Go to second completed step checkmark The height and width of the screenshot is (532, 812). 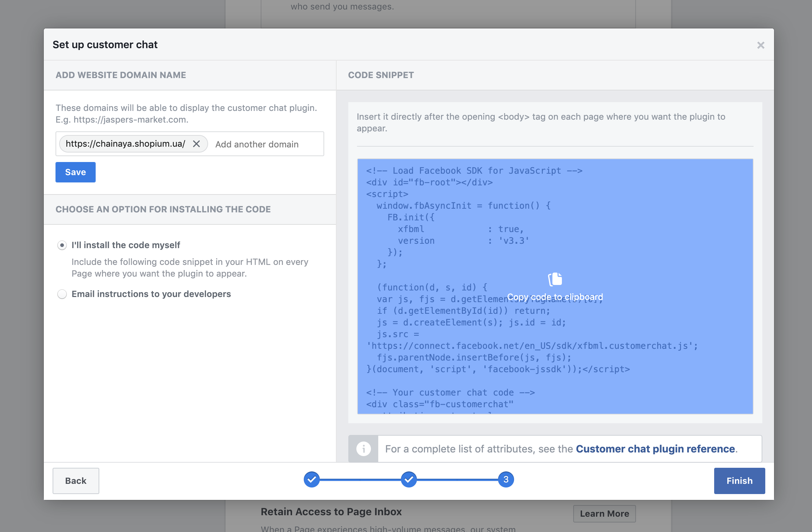[x=409, y=479]
